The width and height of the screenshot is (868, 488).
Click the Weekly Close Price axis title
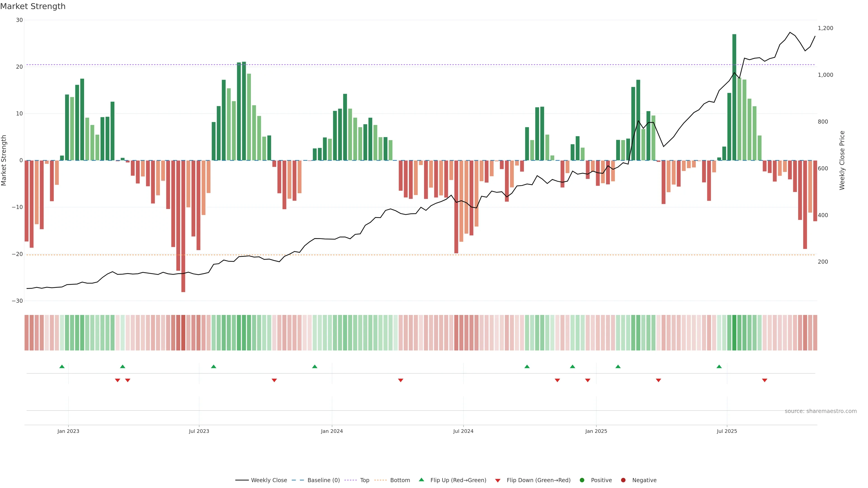coord(842,160)
